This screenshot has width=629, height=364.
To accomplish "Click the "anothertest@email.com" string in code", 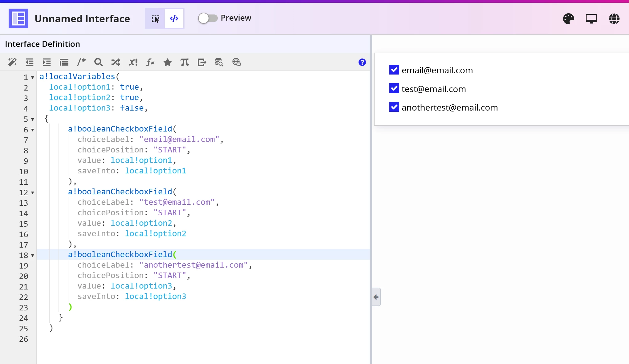I will point(193,265).
